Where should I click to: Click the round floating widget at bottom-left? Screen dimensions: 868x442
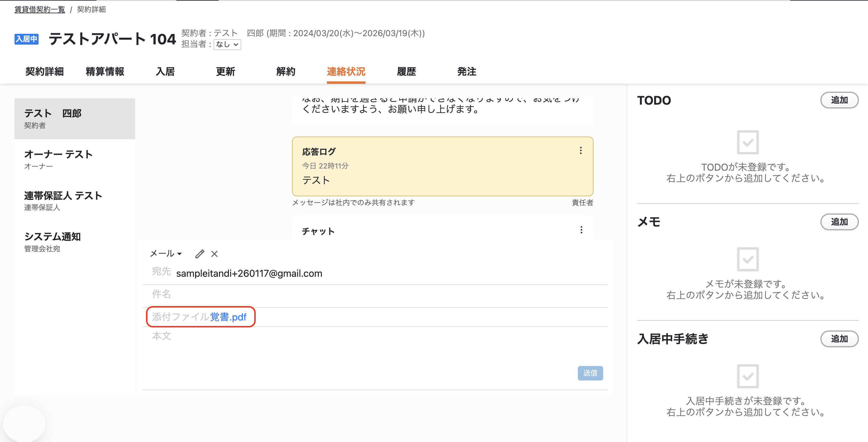[24, 424]
